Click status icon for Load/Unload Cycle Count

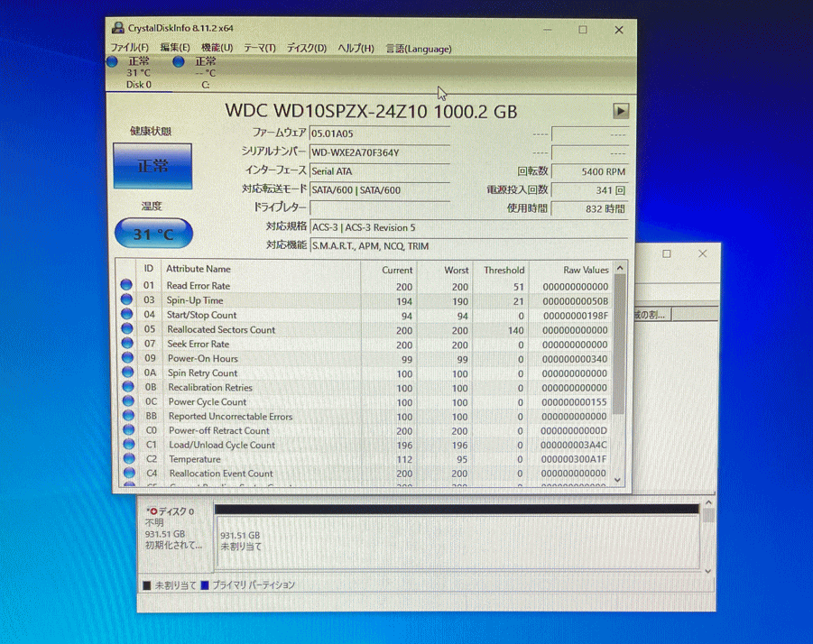[x=129, y=444]
